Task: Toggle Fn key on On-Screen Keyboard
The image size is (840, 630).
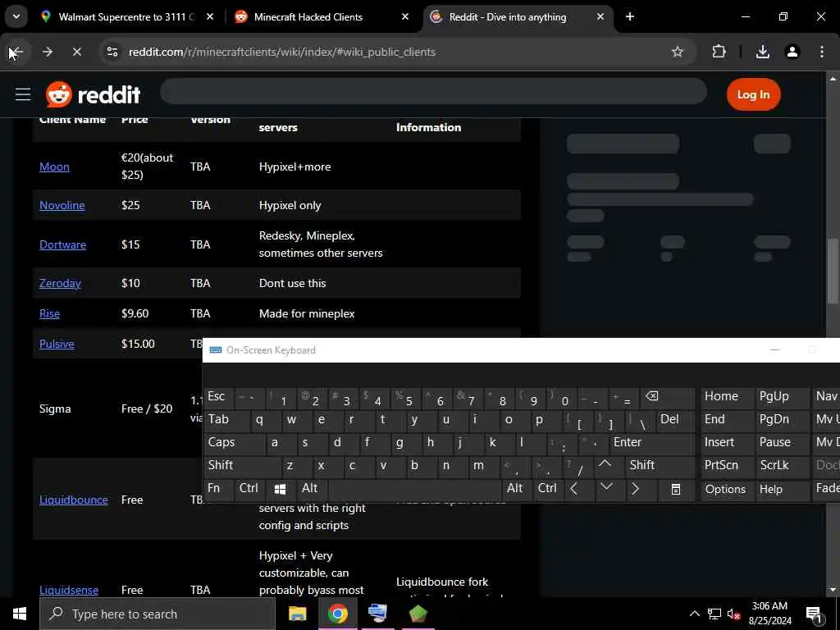Action: click(x=218, y=489)
